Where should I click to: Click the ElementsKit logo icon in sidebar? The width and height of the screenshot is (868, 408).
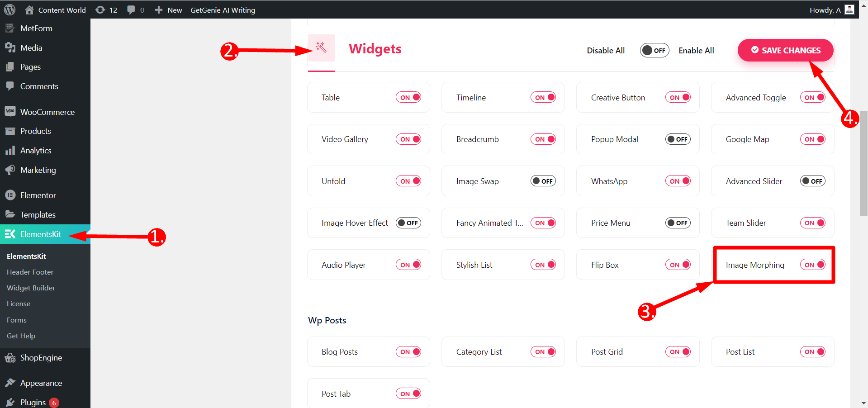coord(10,234)
